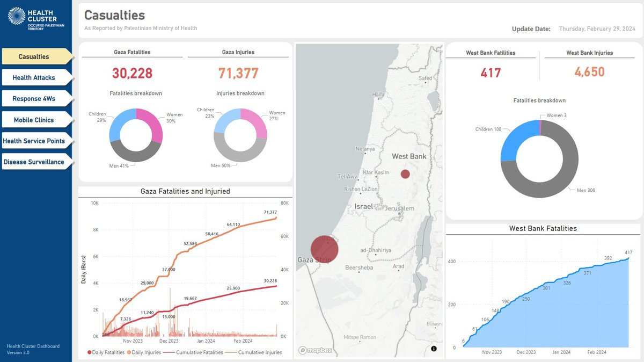
Task: Click the Jerusalem label on map
Action: [x=399, y=208]
